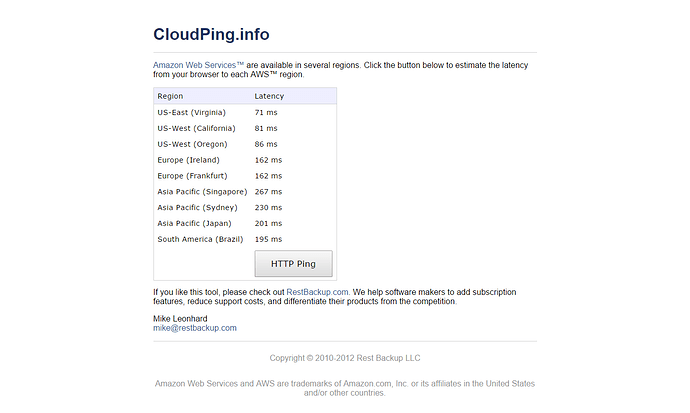The image size is (690, 413).
Task: Select the US-West (California) region name
Action: pyautogui.click(x=196, y=128)
